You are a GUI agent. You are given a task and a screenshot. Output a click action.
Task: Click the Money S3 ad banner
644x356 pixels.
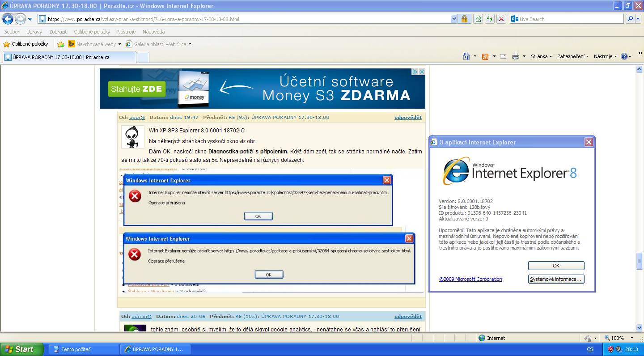click(x=262, y=88)
